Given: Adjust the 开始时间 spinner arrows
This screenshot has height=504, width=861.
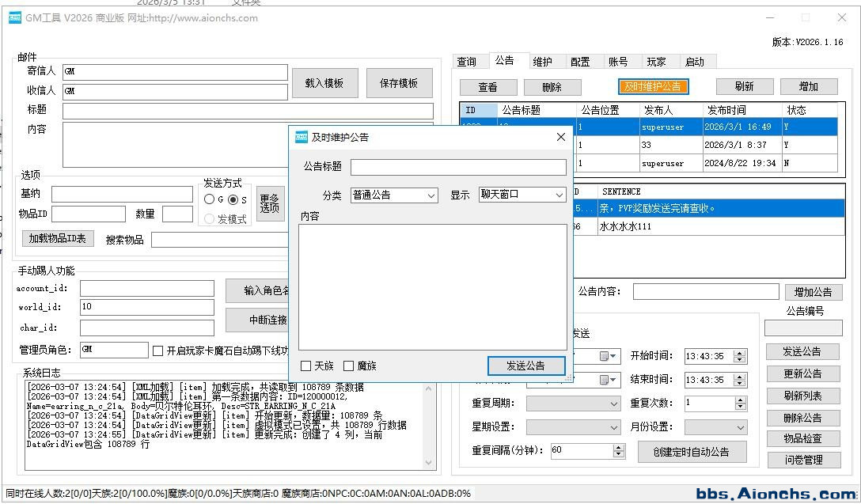Looking at the screenshot, I should [x=740, y=357].
